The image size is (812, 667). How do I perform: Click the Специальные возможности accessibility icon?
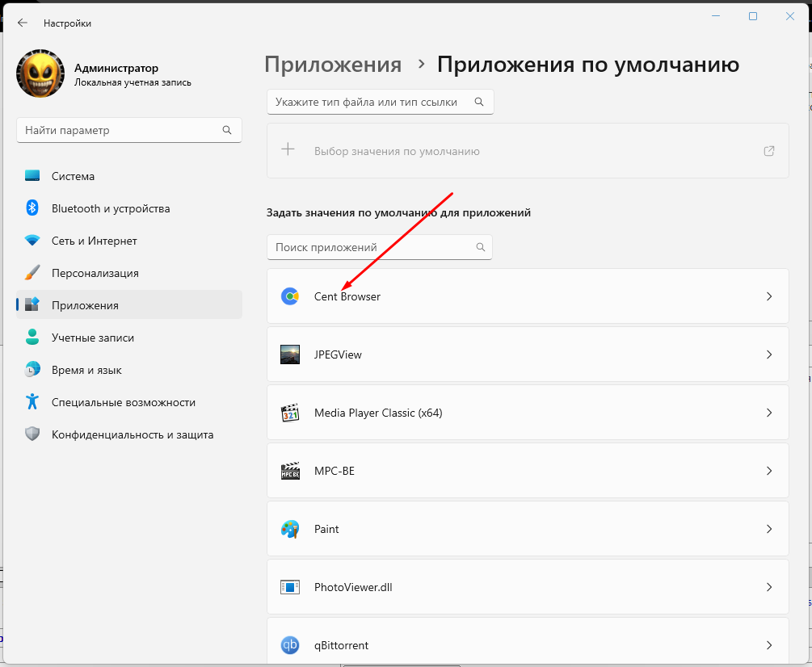pos(32,401)
